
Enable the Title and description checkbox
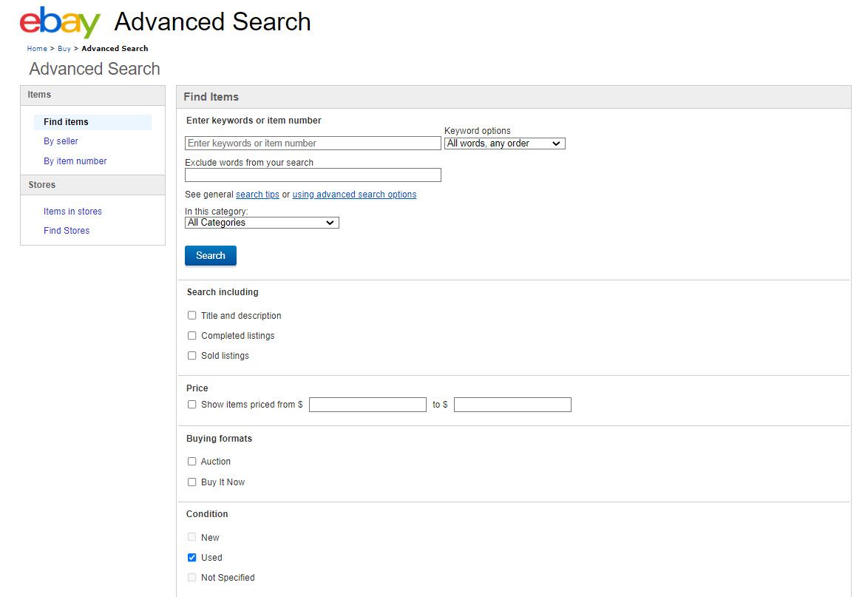[x=192, y=315]
